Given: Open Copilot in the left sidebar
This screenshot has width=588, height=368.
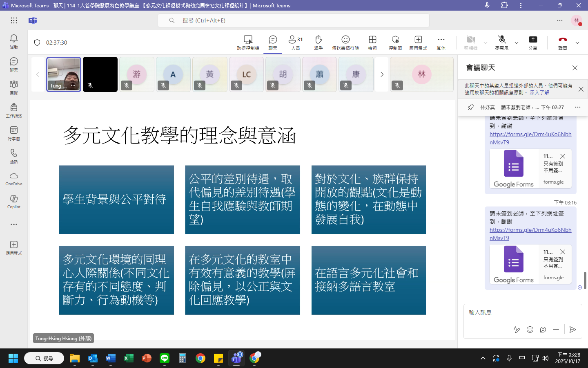Looking at the screenshot, I should pyautogui.click(x=14, y=202).
